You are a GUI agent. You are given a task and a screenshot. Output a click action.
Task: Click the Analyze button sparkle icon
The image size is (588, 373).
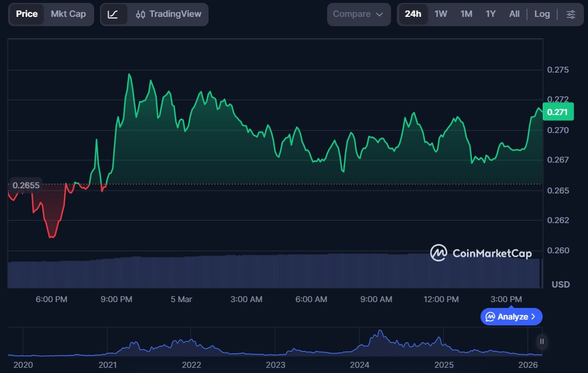[x=490, y=317]
